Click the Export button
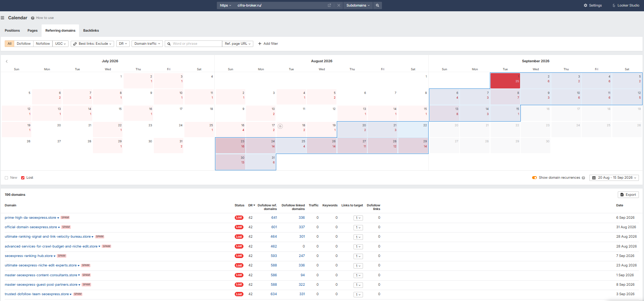Image resolution: width=644 pixels, height=301 pixels. point(628,195)
